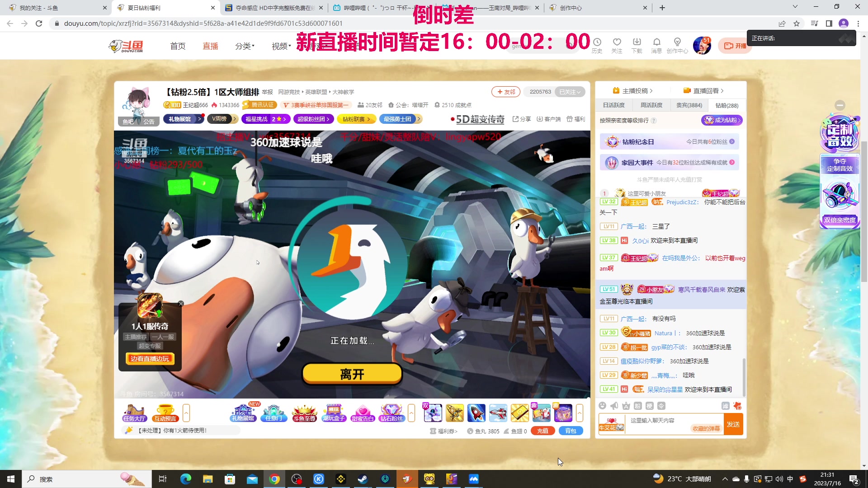The image size is (868, 488).
Task: Click the 甜蜜告白 heart icon
Action: (x=363, y=413)
